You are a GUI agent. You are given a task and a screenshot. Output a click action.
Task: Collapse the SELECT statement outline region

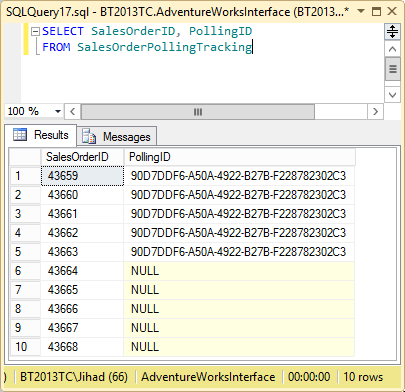pyautogui.click(x=35, y=32)
